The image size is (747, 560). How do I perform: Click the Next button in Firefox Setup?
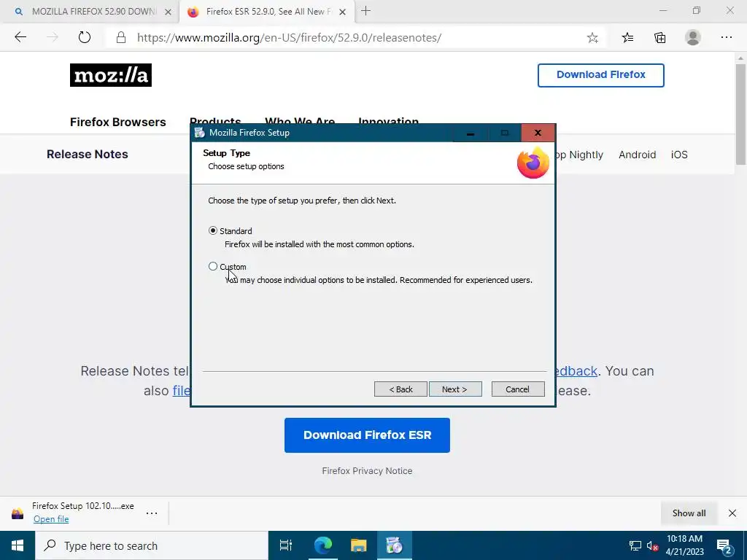455,389
